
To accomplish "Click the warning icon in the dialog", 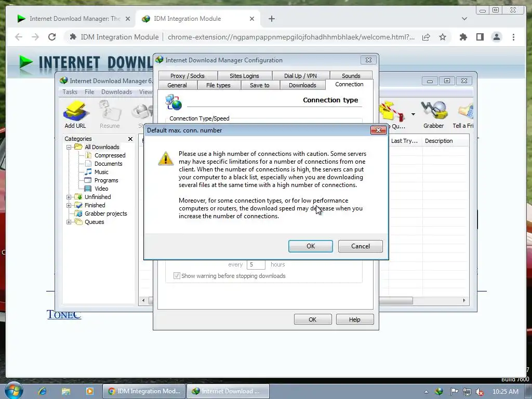I will [166, 158].
